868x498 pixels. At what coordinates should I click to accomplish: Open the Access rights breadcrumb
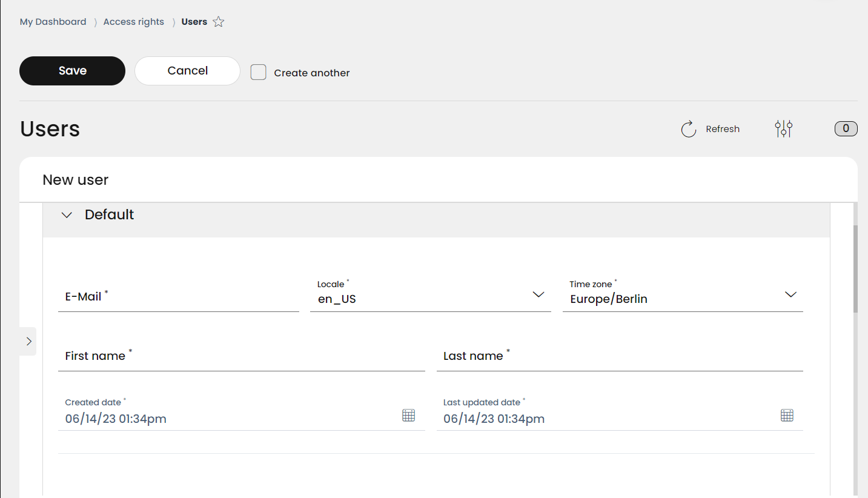(134, 22)
